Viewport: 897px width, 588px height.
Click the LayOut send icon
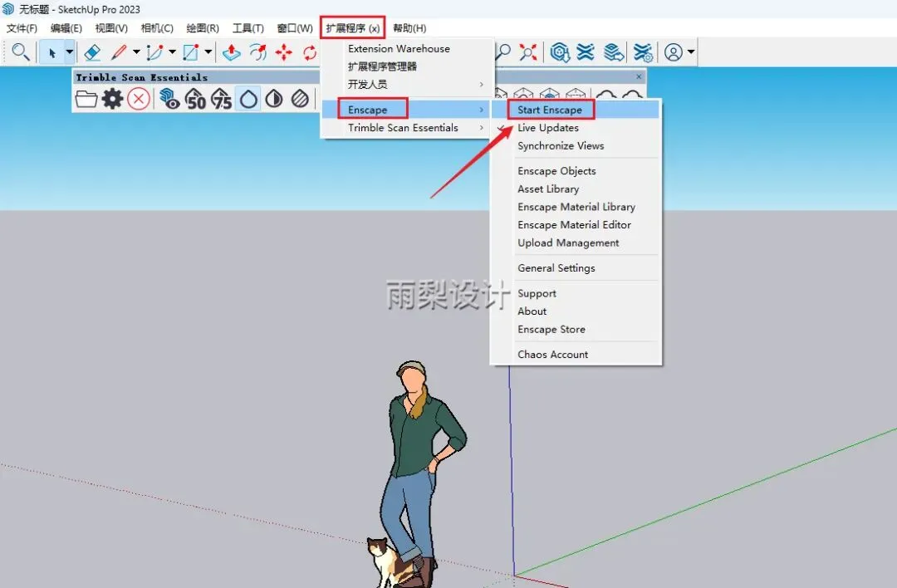tap(613, 52)
